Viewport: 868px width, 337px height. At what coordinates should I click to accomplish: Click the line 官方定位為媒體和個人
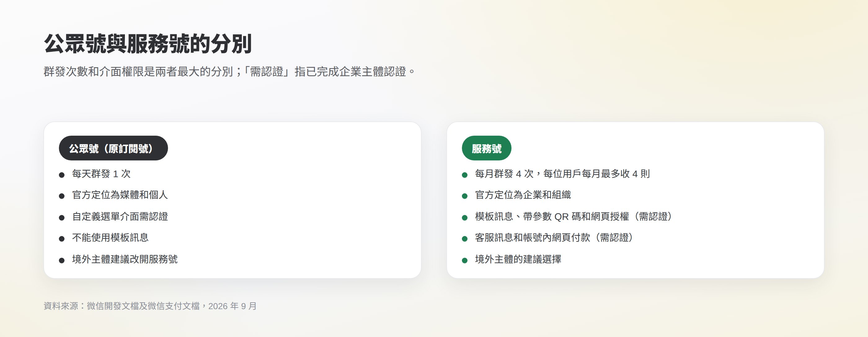(x=120, y=195)
